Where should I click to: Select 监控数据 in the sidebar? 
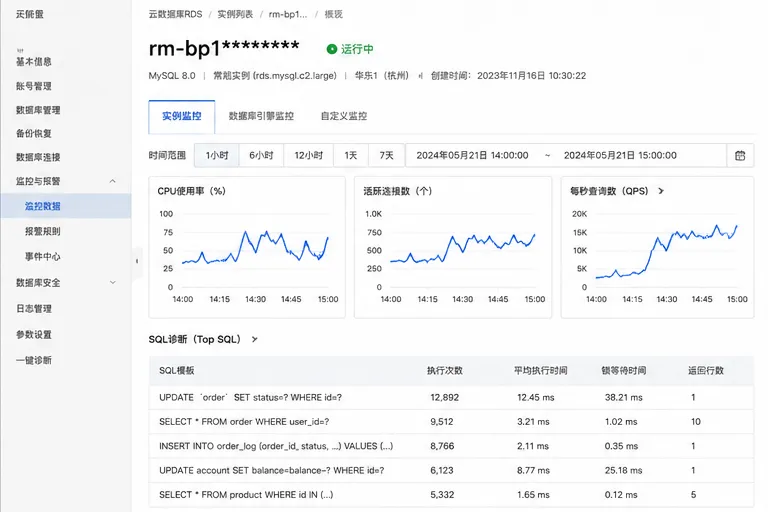(66, 206)
